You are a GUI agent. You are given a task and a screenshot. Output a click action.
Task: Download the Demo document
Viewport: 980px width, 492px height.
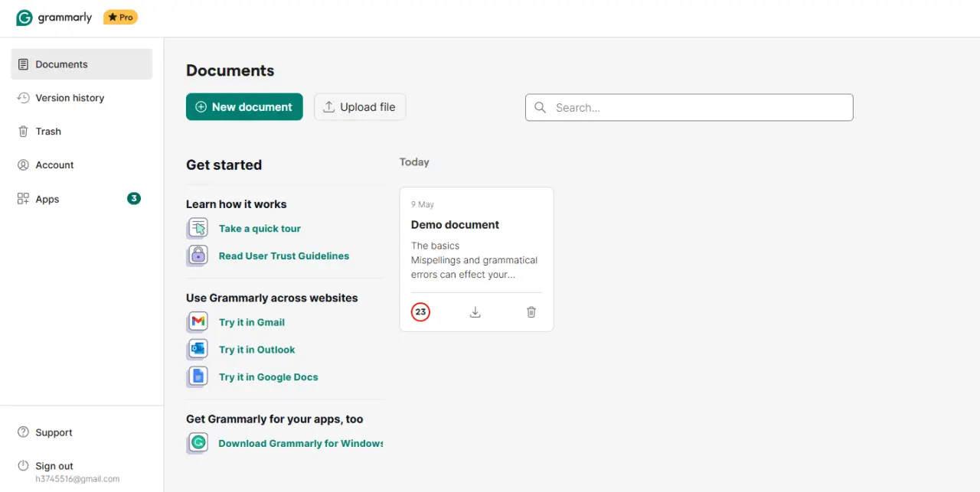click(x=475, y=312)
